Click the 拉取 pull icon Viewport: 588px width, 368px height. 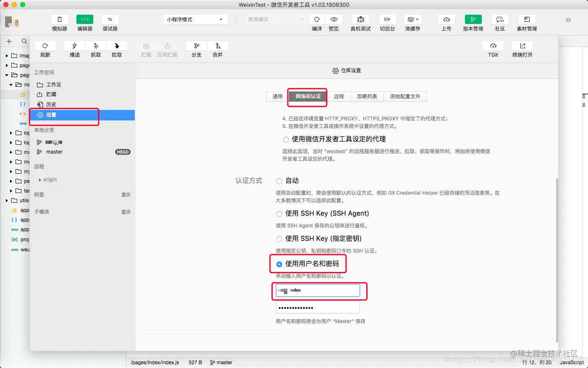click(117, 46)
